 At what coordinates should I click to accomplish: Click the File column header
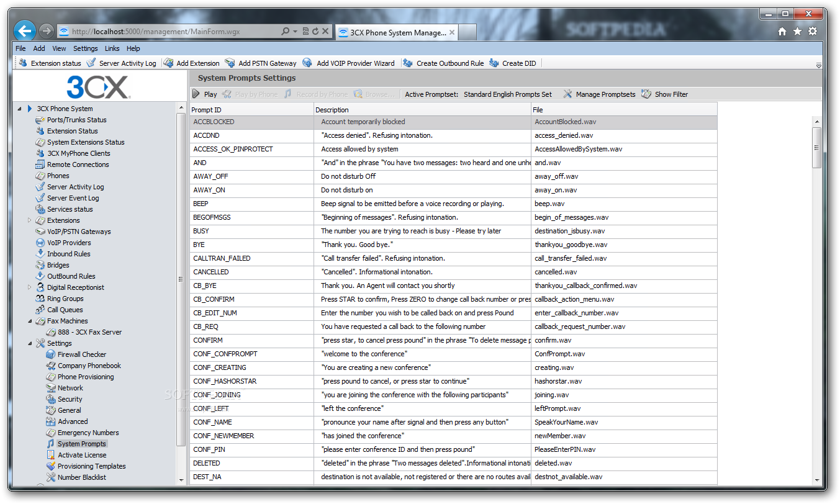(x=624, y=109)
